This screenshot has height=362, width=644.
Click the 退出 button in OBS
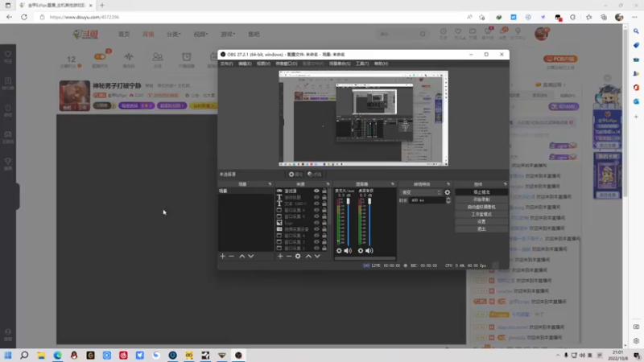481,229
